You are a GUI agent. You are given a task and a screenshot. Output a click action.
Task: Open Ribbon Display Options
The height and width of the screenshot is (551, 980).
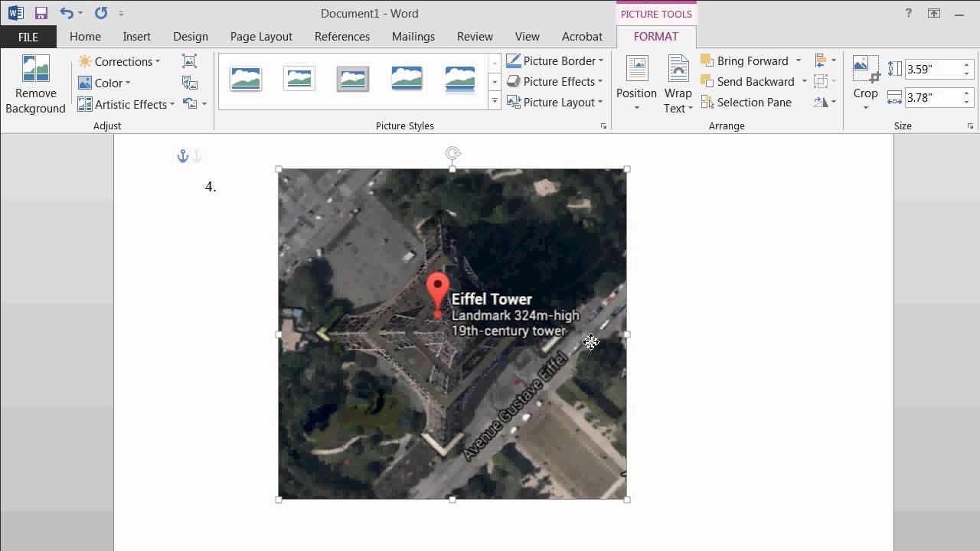(933, 13)
